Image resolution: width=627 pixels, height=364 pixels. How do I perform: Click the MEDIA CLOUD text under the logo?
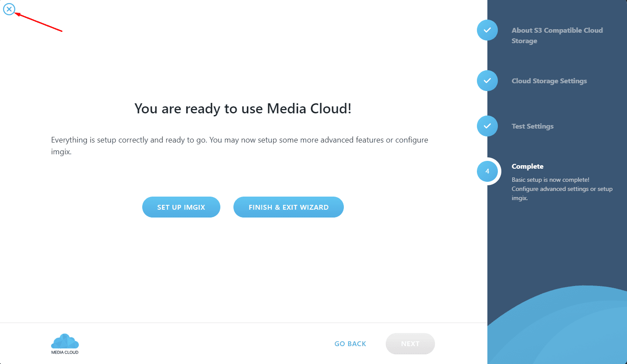(65, 352)
